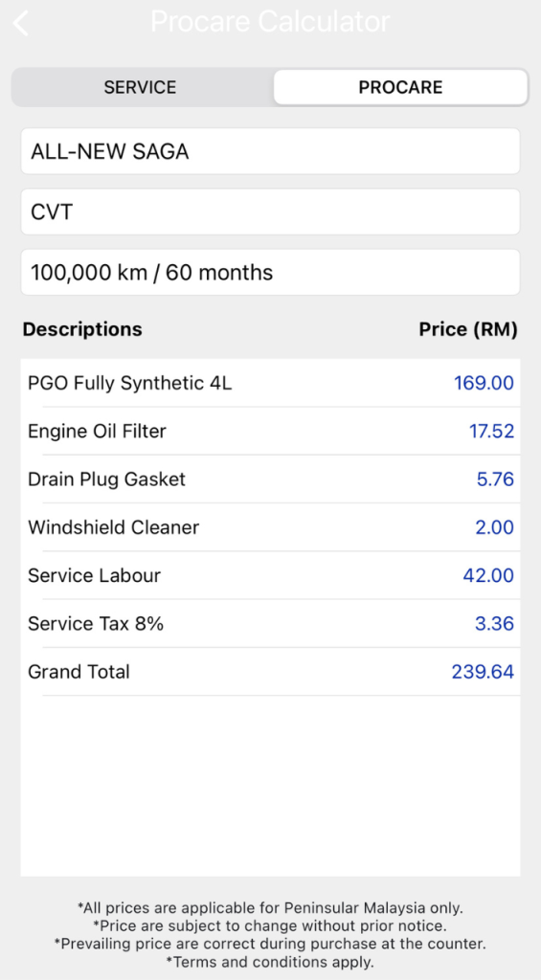Click the 169.00 price value

(485, 383)
